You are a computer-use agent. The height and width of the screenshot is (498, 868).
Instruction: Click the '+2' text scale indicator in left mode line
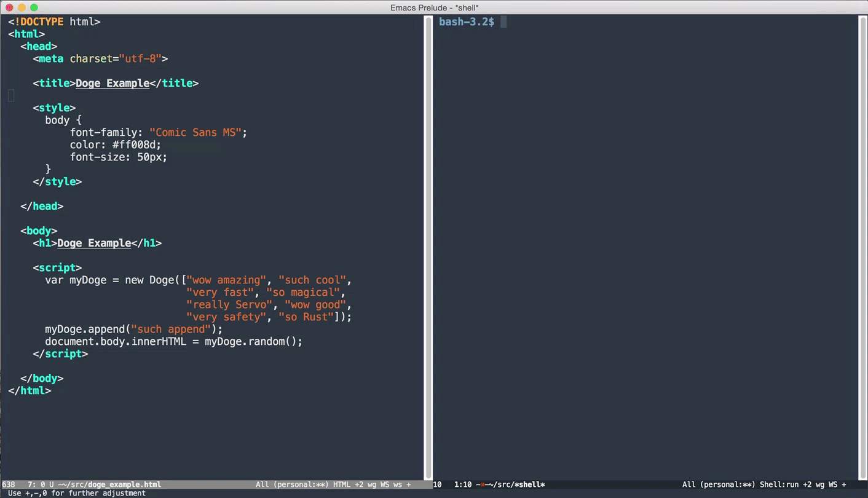(x=359, y=484)
